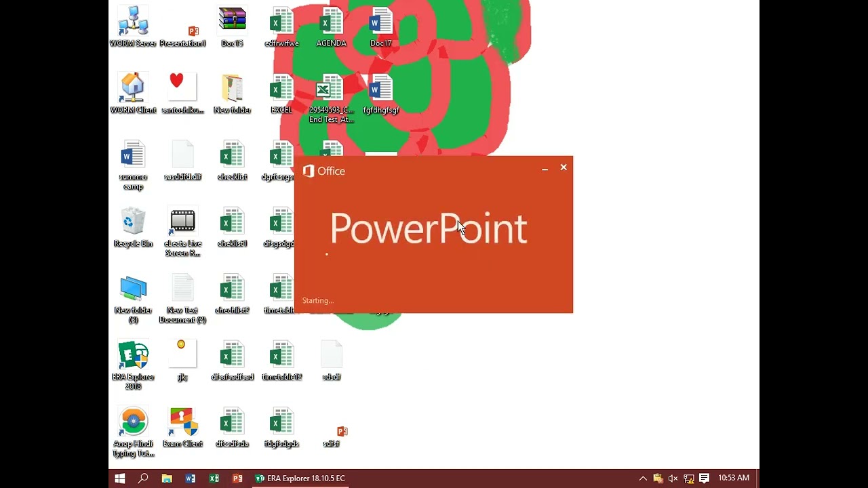Click the muted volume tray icon
The image size is (868, 488).
click(x=673, y=479)
